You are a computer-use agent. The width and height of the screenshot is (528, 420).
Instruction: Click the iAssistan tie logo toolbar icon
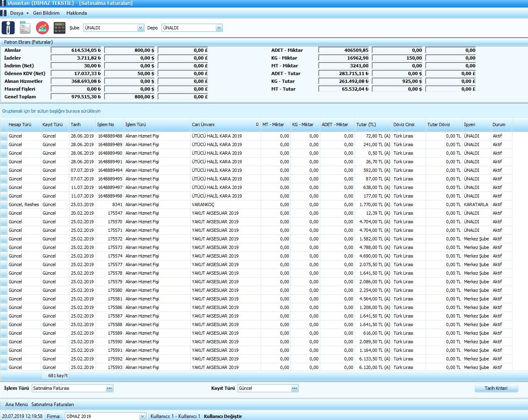pyautogui.click(x=8, y=28)
